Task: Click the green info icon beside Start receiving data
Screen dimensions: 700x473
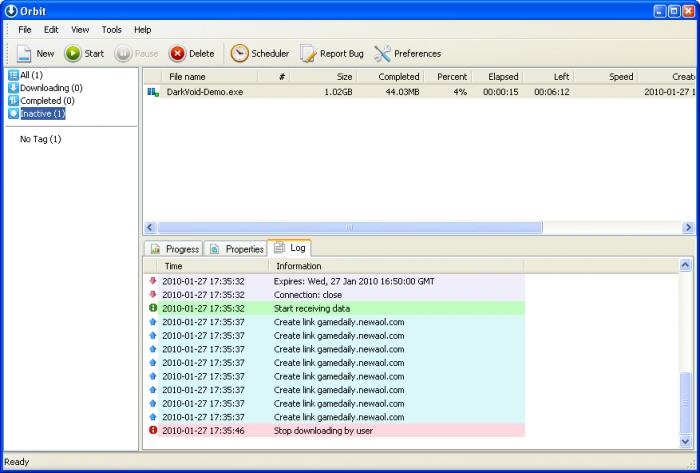Action: [153, 308]
